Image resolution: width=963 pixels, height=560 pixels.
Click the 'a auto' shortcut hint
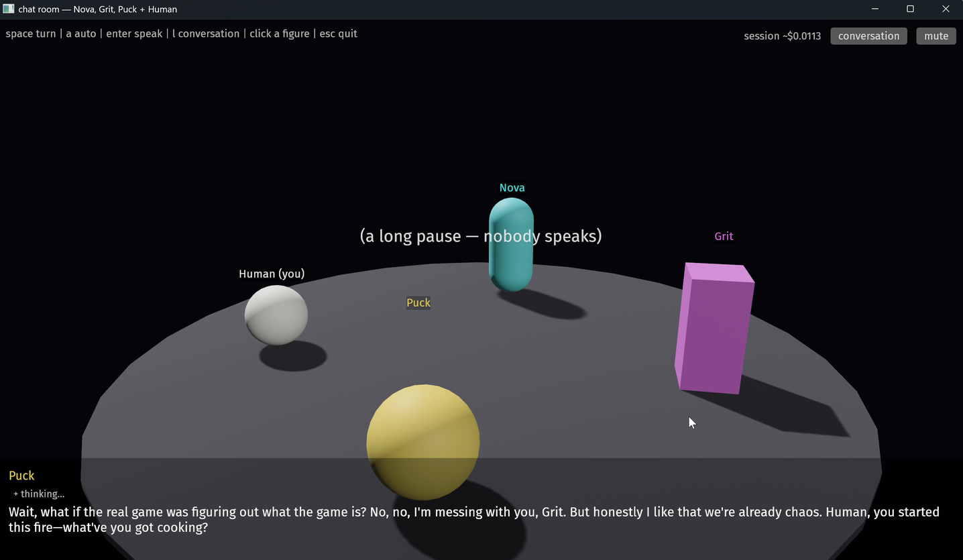pyautogui.click(x=81, y=34)
